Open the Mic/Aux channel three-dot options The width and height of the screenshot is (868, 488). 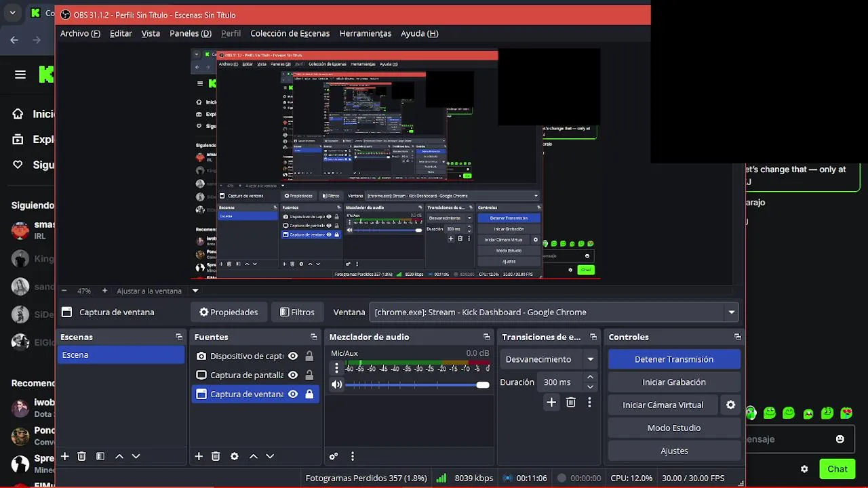(336, 368)
